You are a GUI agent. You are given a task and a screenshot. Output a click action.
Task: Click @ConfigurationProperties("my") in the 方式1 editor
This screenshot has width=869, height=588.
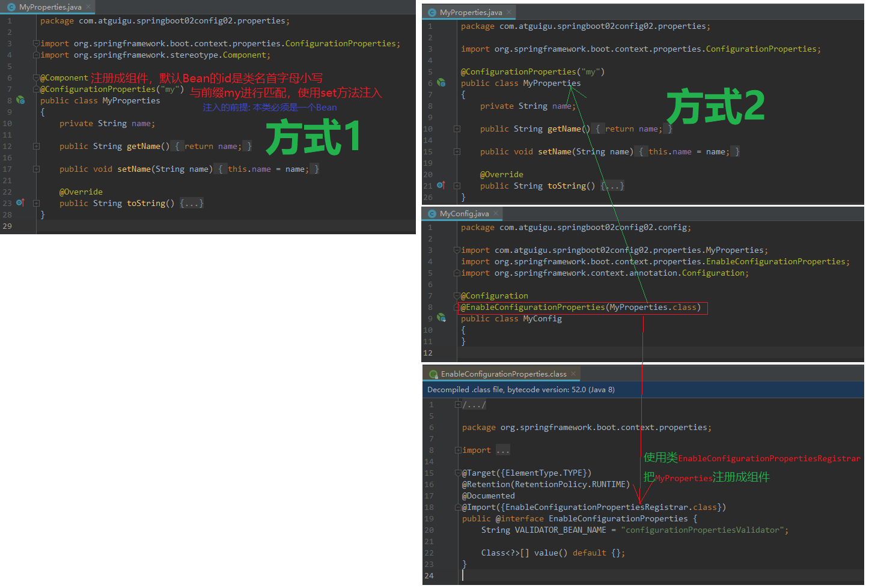(112, 89)
